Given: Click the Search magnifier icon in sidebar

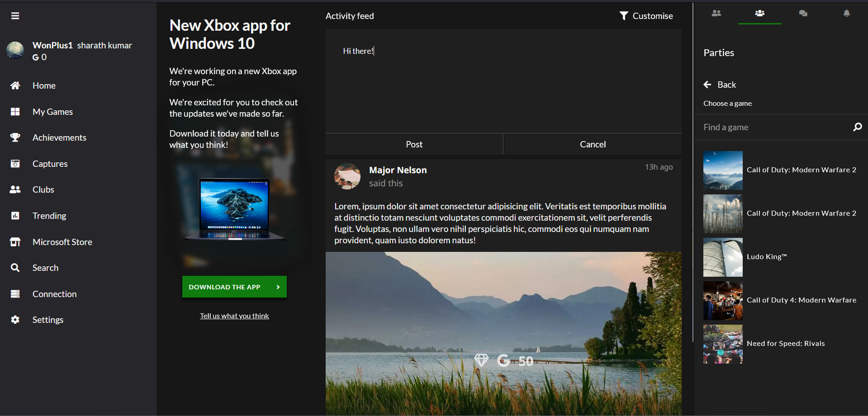Looking at the screenshot, I should pyautogui.click(x=15, y=268).
